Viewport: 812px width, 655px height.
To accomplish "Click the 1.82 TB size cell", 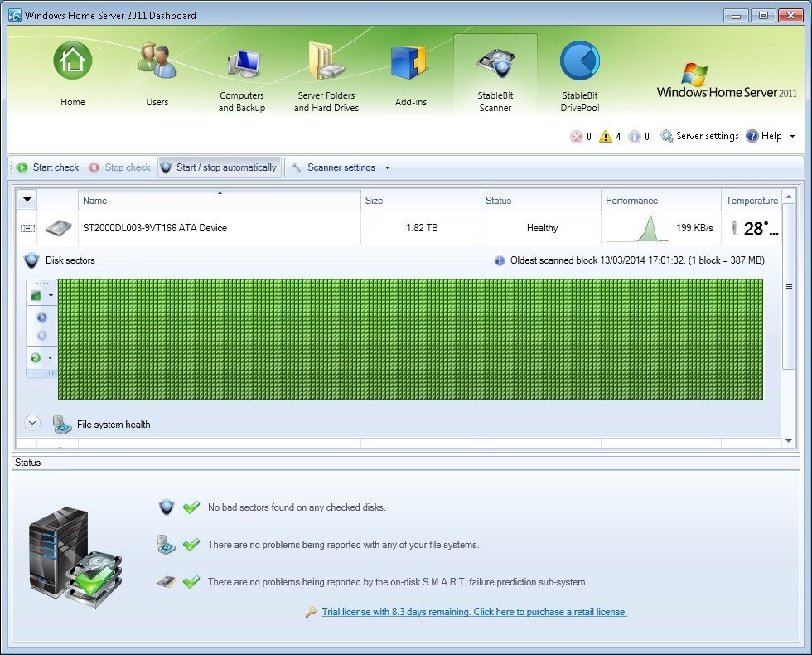I will click(422, 228).
